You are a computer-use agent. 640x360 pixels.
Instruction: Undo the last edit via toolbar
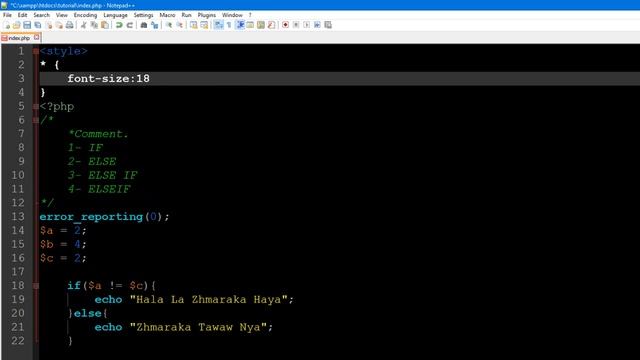(119, 25)
